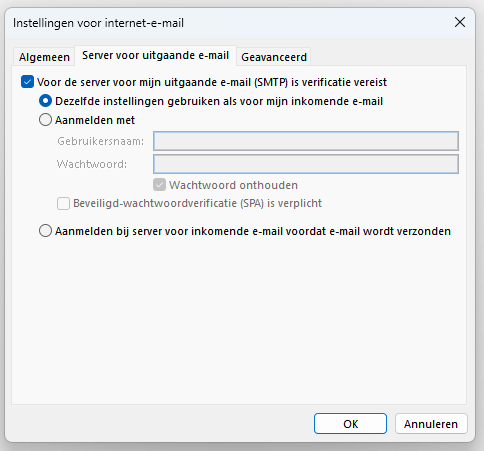Uncheck the SMTP verificatie vereist checkbox
The height and width of the screenshot is (451, 484).
click(27, 82)
